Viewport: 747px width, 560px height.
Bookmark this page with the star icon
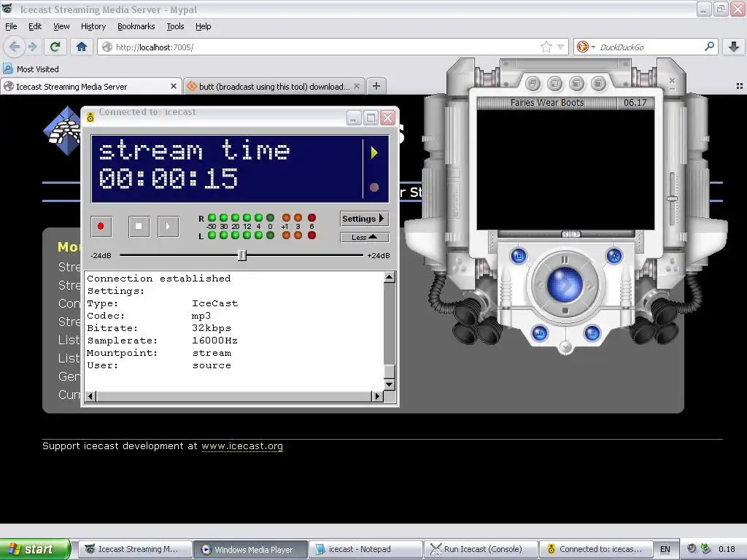coord(546,47)
